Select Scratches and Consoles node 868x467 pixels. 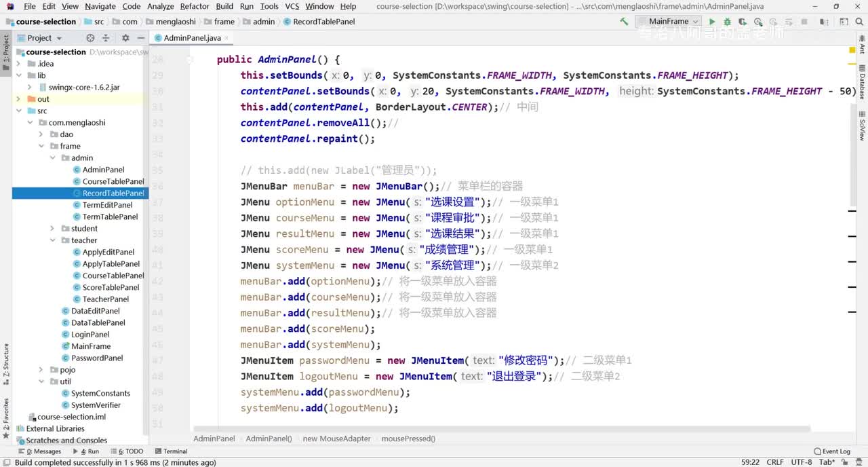66,441
